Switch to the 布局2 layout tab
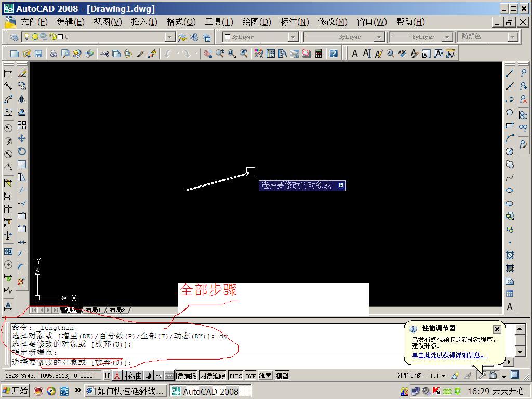 click(x=117, y=310)
